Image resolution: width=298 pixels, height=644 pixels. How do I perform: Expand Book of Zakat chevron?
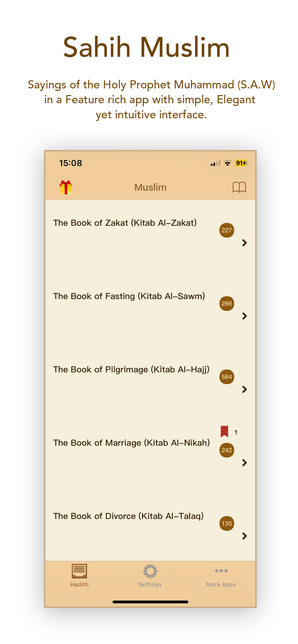coord(245,242)
